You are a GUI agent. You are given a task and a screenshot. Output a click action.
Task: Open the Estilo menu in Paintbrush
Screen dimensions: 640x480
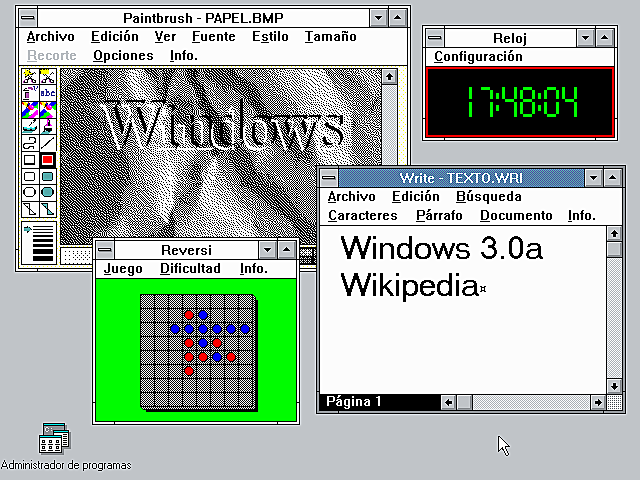coord(270,37)
